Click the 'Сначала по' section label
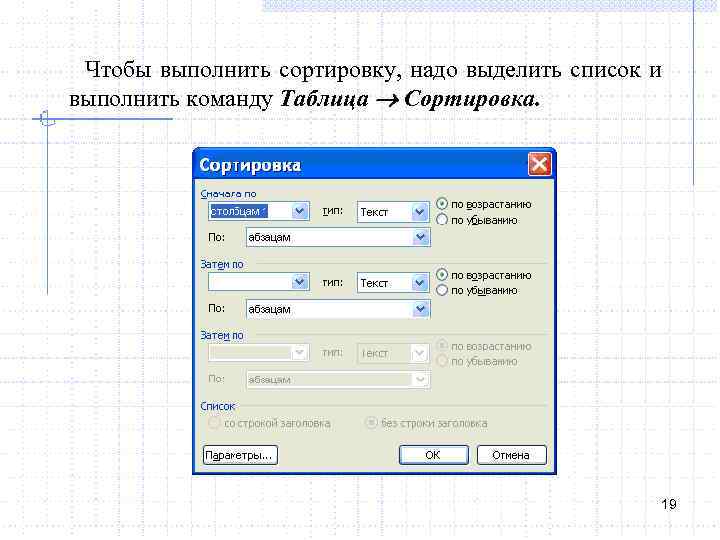This screenshot has width=720, height=540. (x=228, y=194)
